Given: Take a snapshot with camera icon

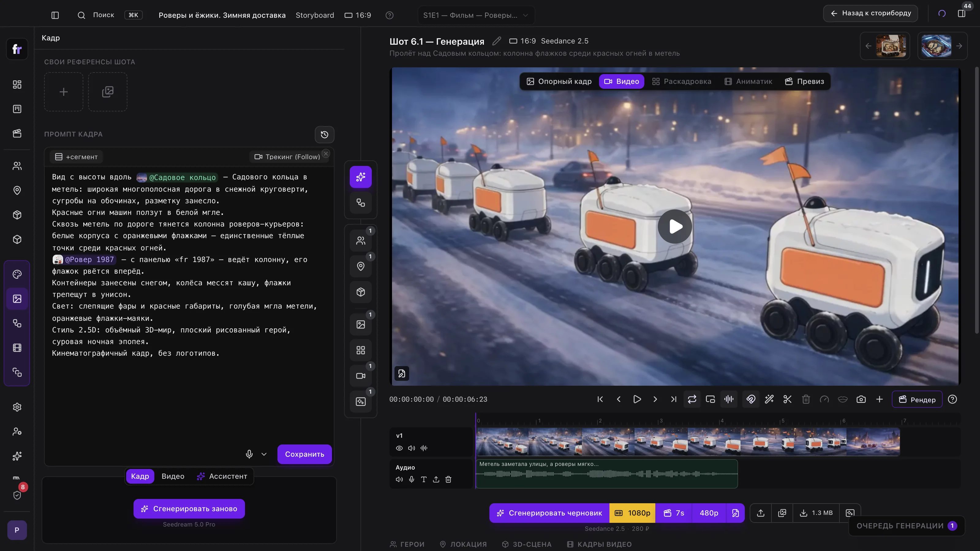Looking at the screenshot, I should [x=861, y=399].
